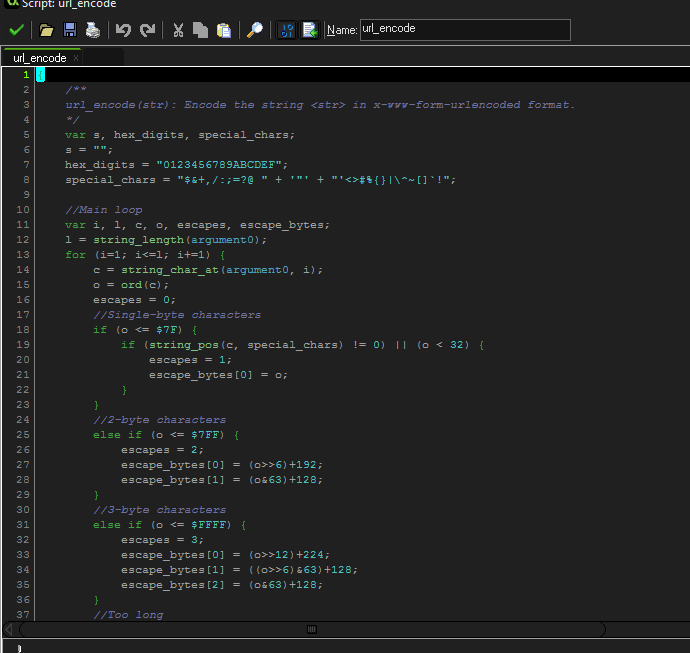Paste from clipboard icon
Viewport: 690px width, 653px height.
pos(224,30)
